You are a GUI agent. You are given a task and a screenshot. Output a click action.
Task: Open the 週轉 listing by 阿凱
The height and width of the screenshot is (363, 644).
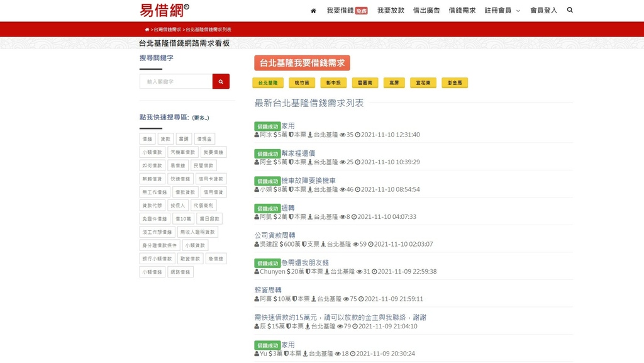click(x=288, y=208)
